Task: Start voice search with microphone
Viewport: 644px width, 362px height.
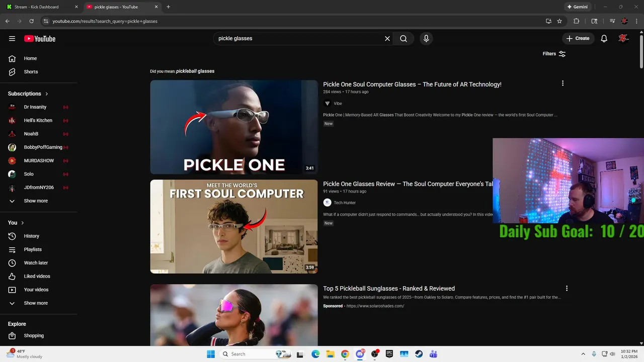Action: (426, 39)
